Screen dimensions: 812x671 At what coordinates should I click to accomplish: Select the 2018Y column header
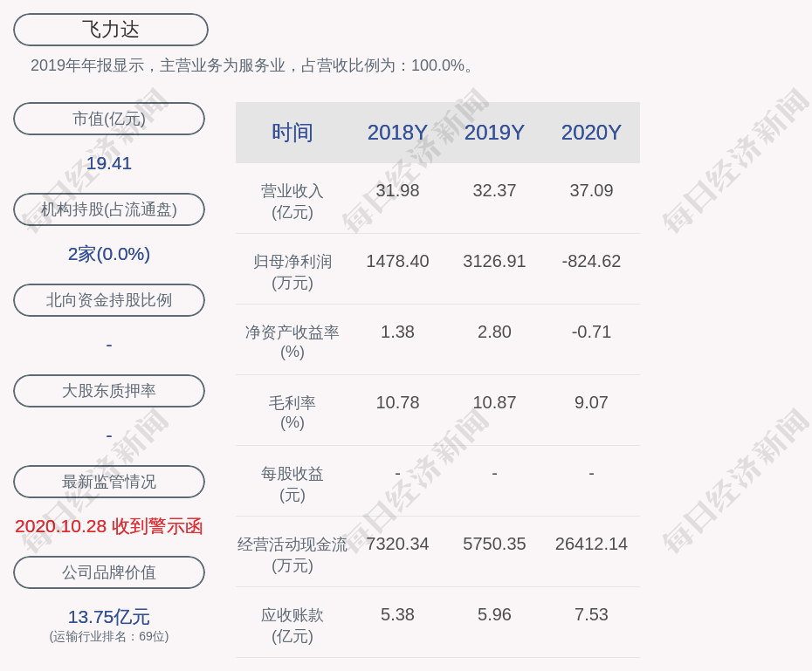point(397,133)
